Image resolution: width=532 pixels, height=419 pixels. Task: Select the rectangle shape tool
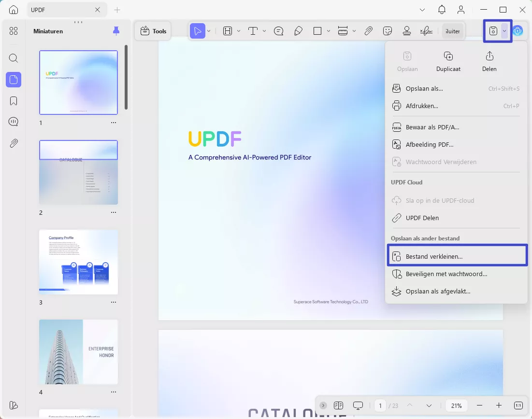(317, 31)
